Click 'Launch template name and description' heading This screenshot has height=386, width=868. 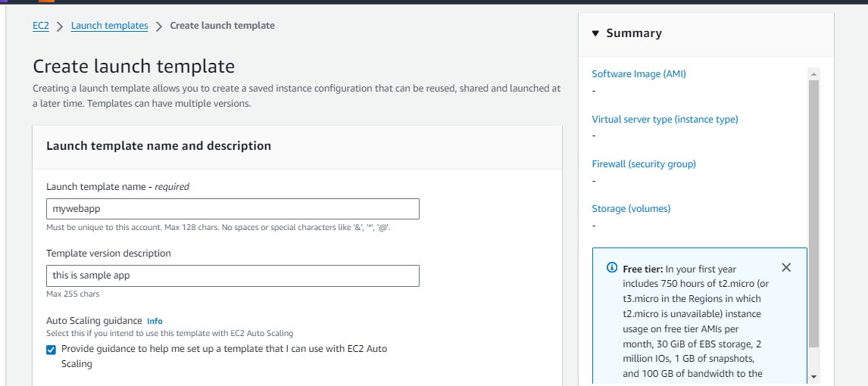click(159, 146)
